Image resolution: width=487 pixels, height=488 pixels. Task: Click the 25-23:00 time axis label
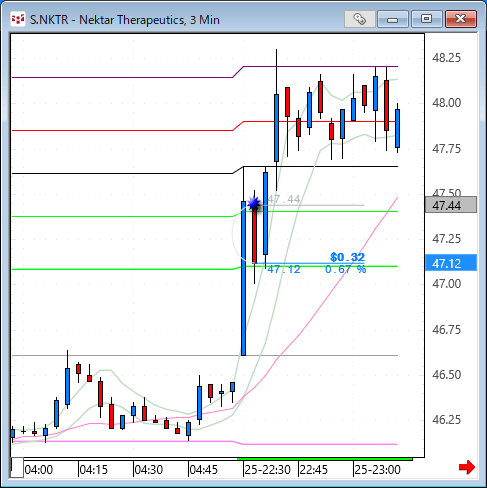coord(377,470)
